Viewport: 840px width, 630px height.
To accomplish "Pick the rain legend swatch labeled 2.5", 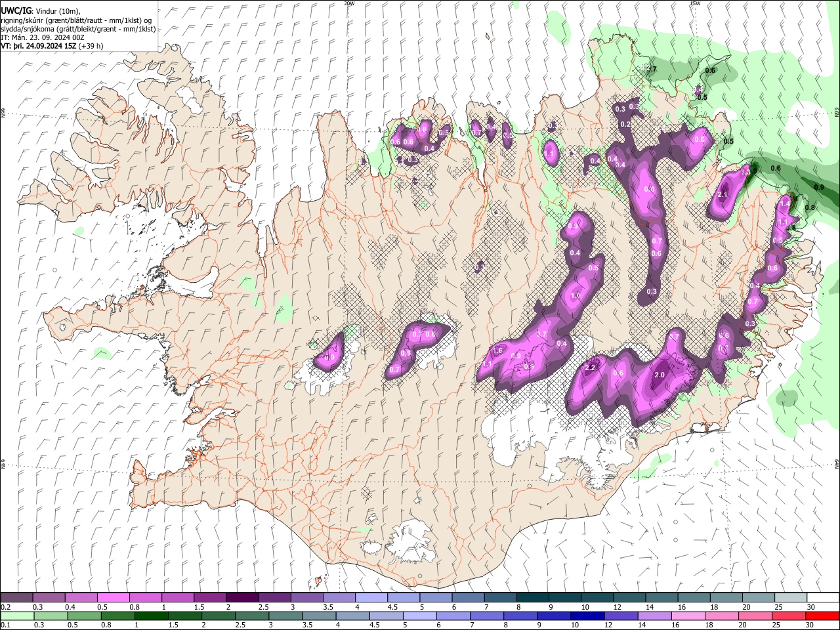I will 252,616.
